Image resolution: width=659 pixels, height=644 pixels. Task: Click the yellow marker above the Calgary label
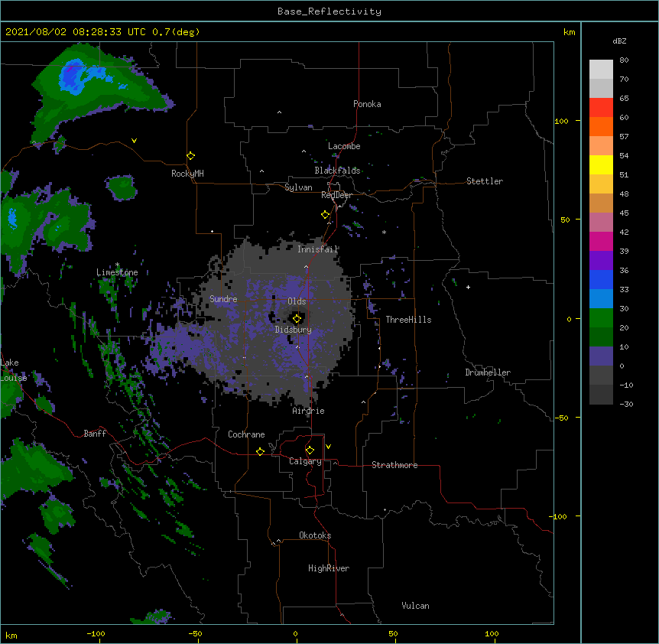310,450
